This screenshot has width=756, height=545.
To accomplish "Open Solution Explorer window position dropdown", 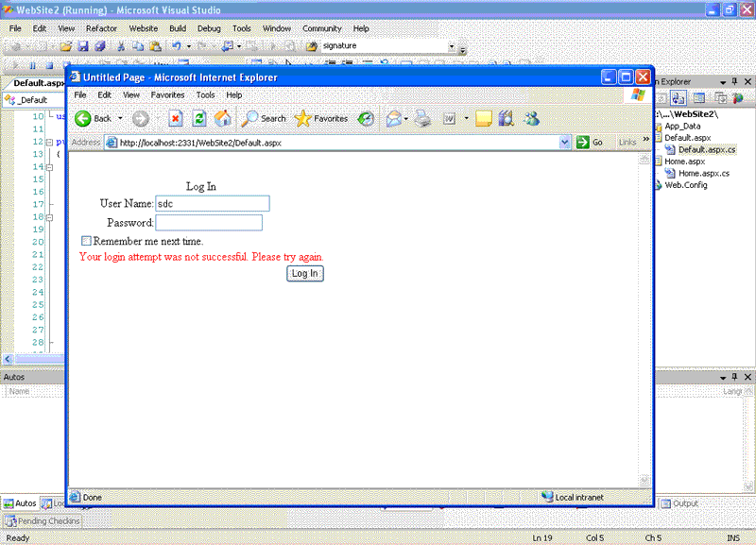I will tap(723, 82).
